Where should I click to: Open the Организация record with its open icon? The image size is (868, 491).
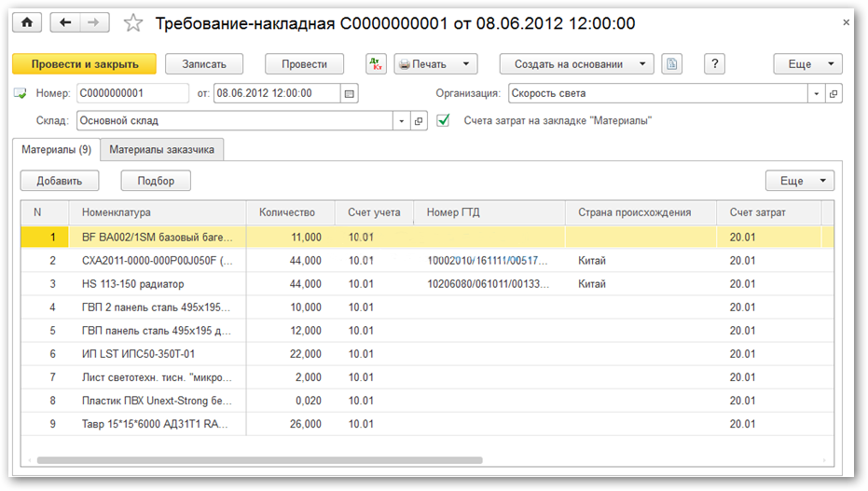point(834,93)
